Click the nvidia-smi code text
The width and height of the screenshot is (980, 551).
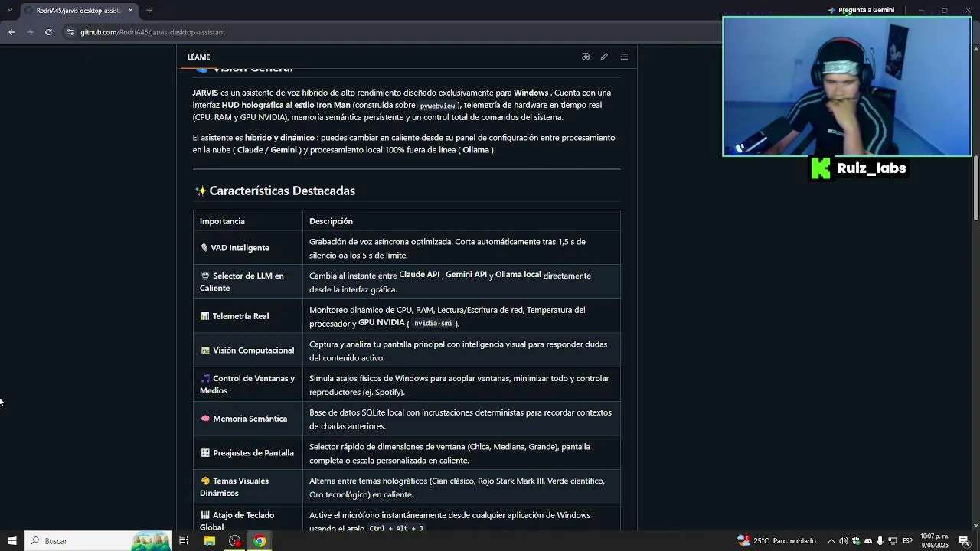point(433,324)
